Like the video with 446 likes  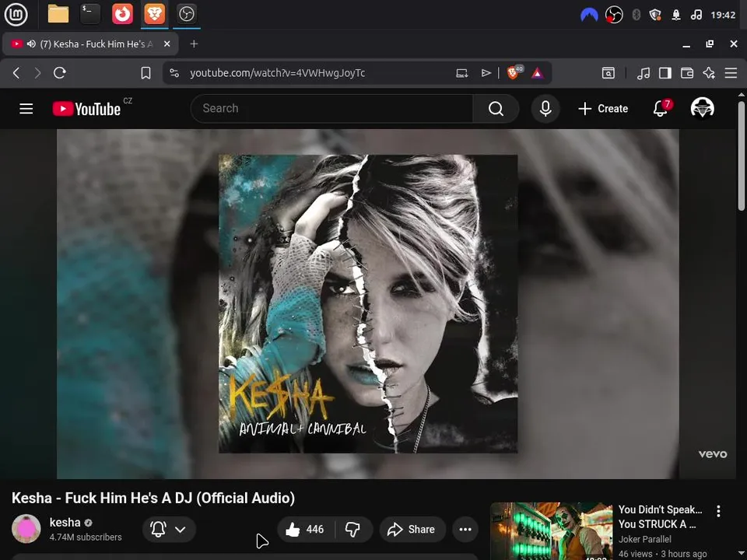[305, 529]
